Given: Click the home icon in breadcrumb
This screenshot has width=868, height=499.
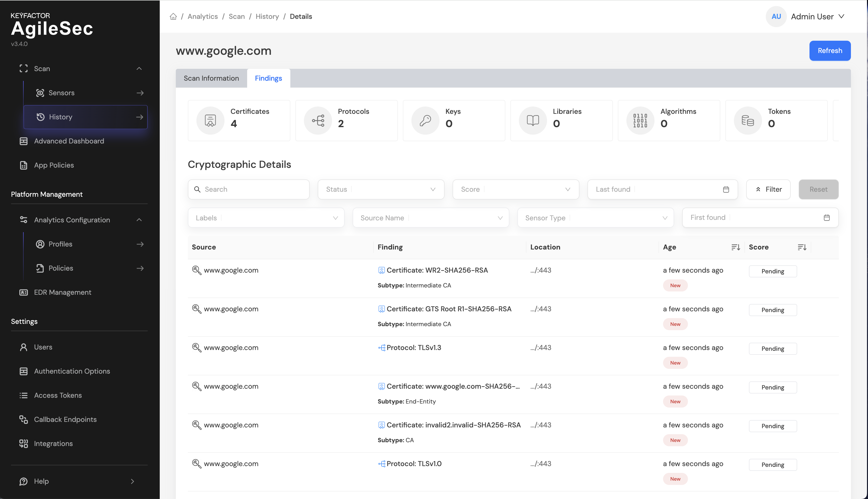Looking at the screenshot, I should point(173,16).
